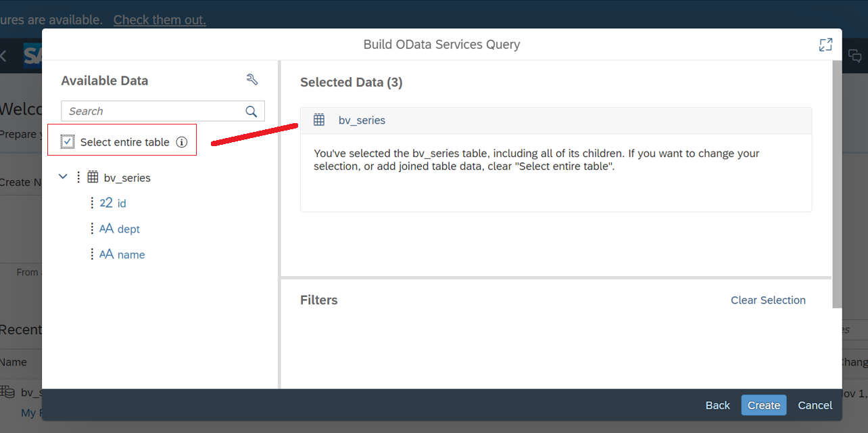Click bv_series in Selected Data
Screen dimensions: 868x433
362,120
